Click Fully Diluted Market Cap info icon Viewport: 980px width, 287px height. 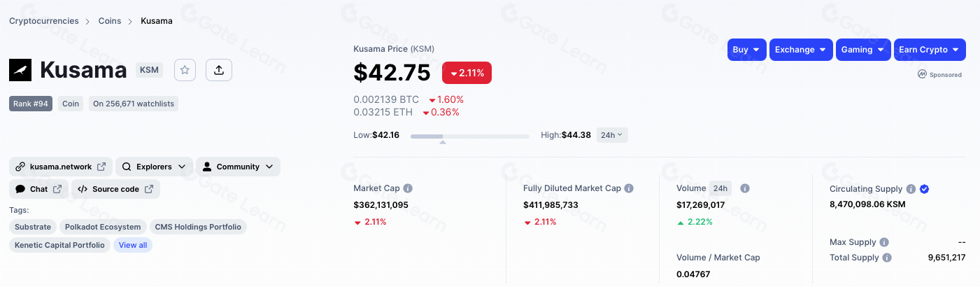point(629,188)
